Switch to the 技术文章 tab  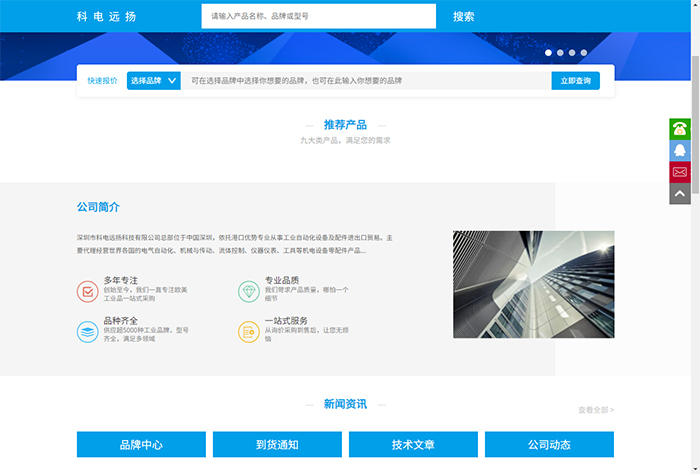click(413, 445)
